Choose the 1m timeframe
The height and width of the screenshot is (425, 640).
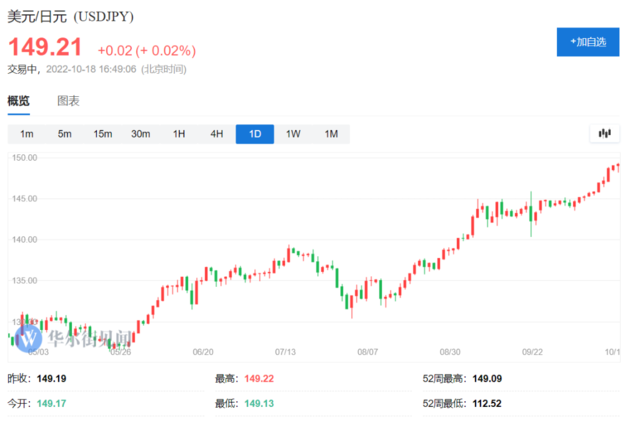pyautogui.click(x=27, y=134)
